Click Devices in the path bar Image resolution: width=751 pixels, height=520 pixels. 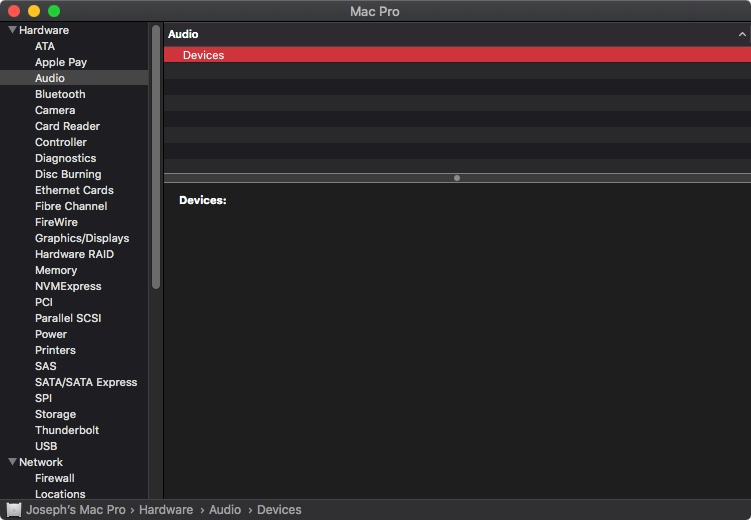click(279, 509)
